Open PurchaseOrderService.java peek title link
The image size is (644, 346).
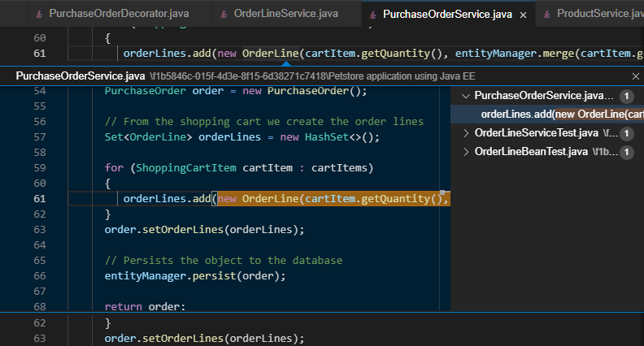click(x=80, y=76)
